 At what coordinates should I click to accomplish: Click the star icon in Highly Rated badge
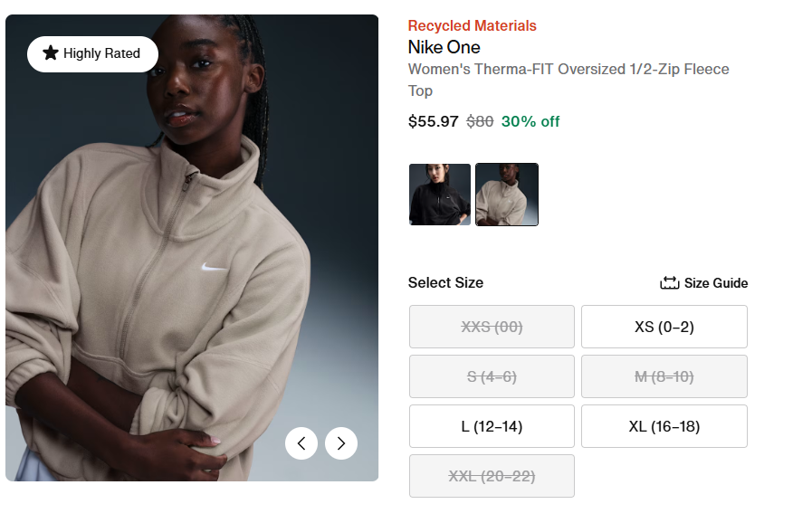51,53
